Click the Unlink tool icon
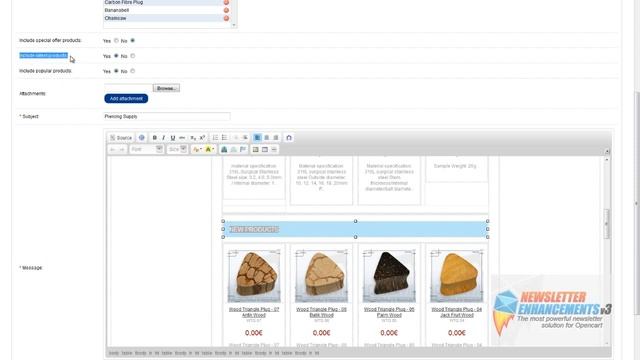The height and width of the screenshot is (360, 640). pyautogui.click(x=233, y=150)
